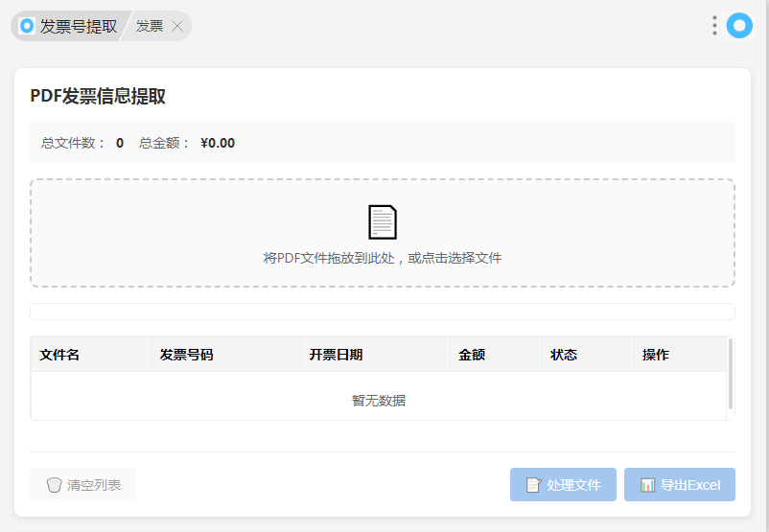769x532 pixels.
Task: Select the 开票日期 column header
Action: (x=375, y=355)
